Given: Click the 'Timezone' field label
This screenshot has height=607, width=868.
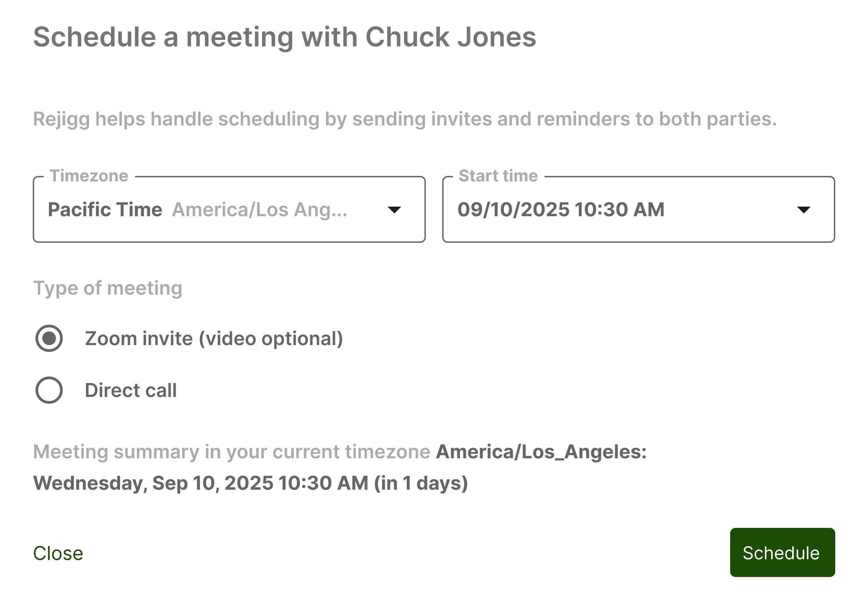Looking at the screenshot, I should (89, 176).
